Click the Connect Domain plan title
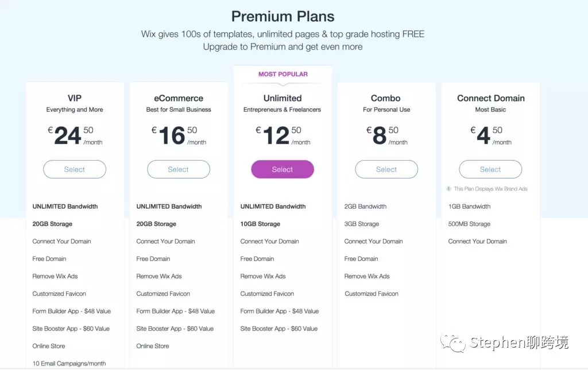588x370 pixels. (490, 98)
